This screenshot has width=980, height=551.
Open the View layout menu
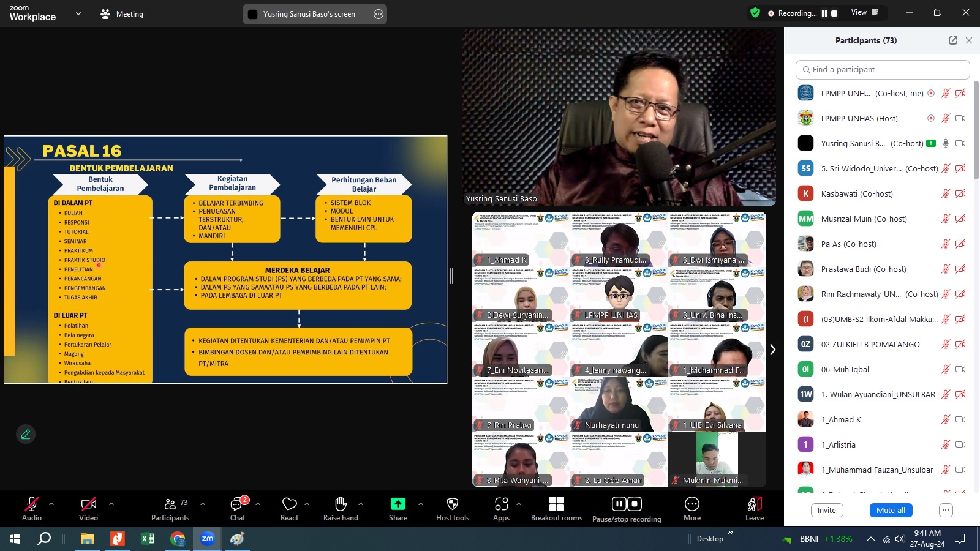pos(865,13)
